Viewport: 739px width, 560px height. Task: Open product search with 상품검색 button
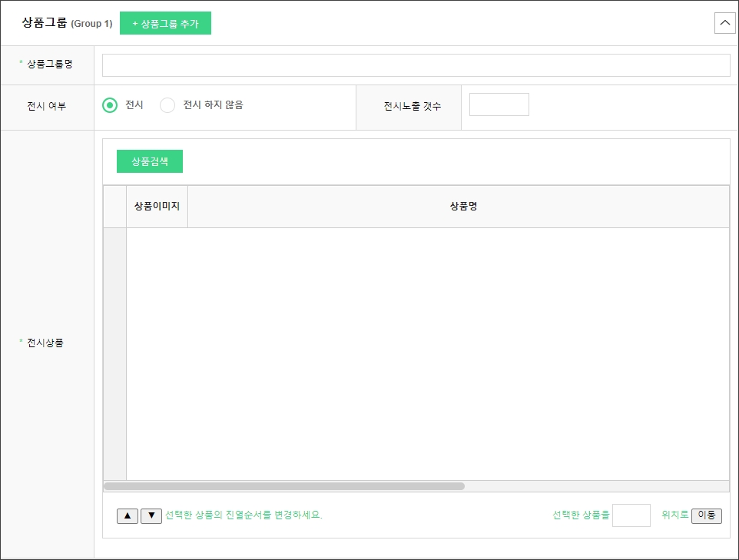point(150,161)
